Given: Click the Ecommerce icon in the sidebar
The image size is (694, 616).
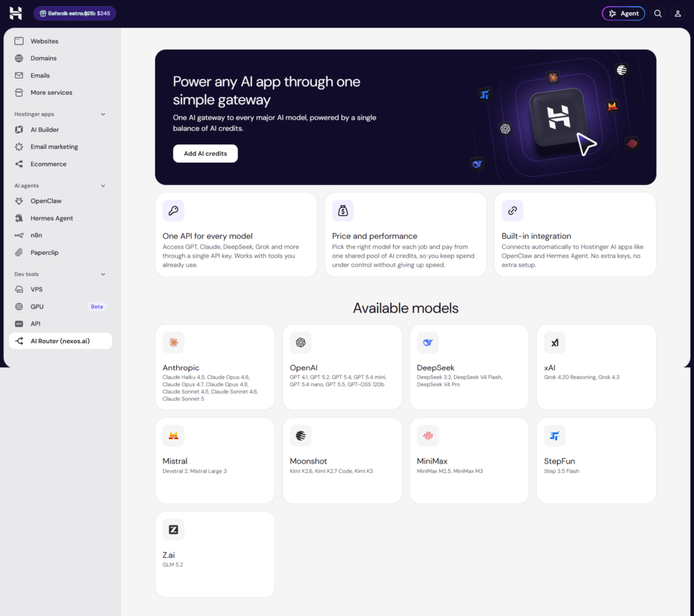Looking at the screenshot, I should 19,164.
